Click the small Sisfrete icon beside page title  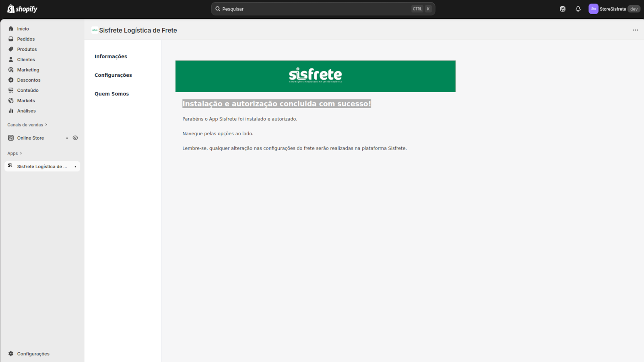[95, 30]
